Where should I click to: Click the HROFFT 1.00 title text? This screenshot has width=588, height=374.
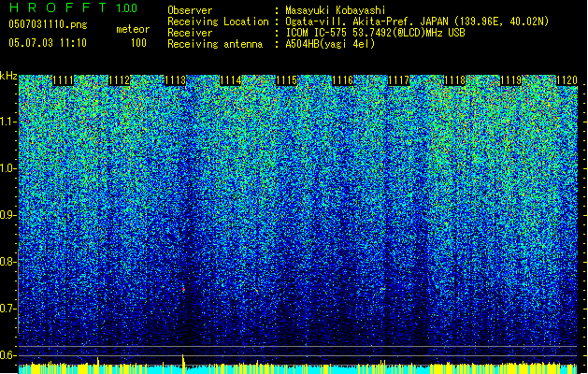[74, 7]
